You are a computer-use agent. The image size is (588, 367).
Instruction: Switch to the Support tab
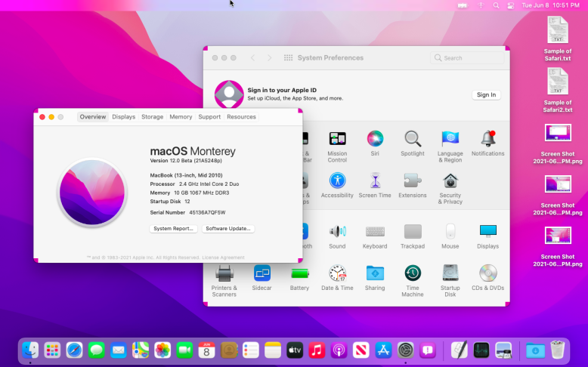[209, 116]
